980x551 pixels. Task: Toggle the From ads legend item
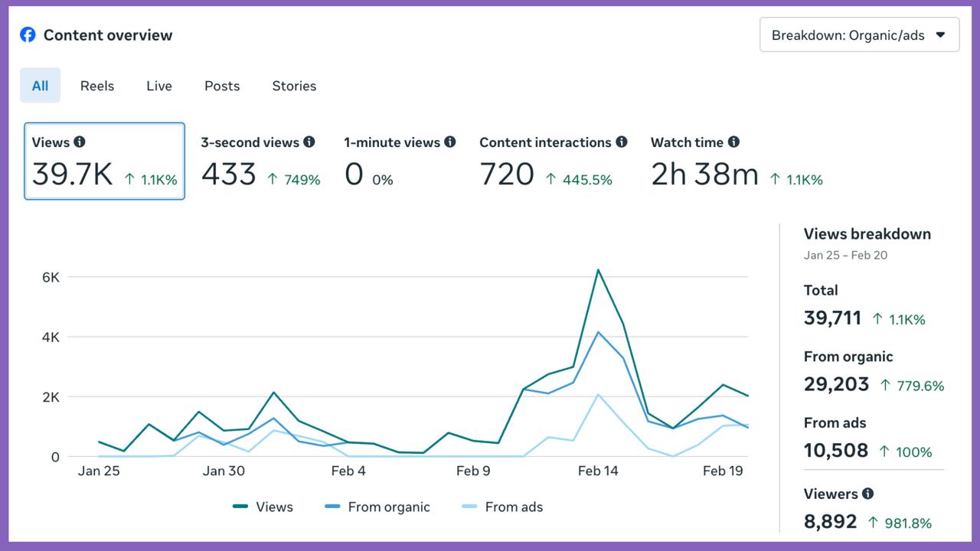502,507
